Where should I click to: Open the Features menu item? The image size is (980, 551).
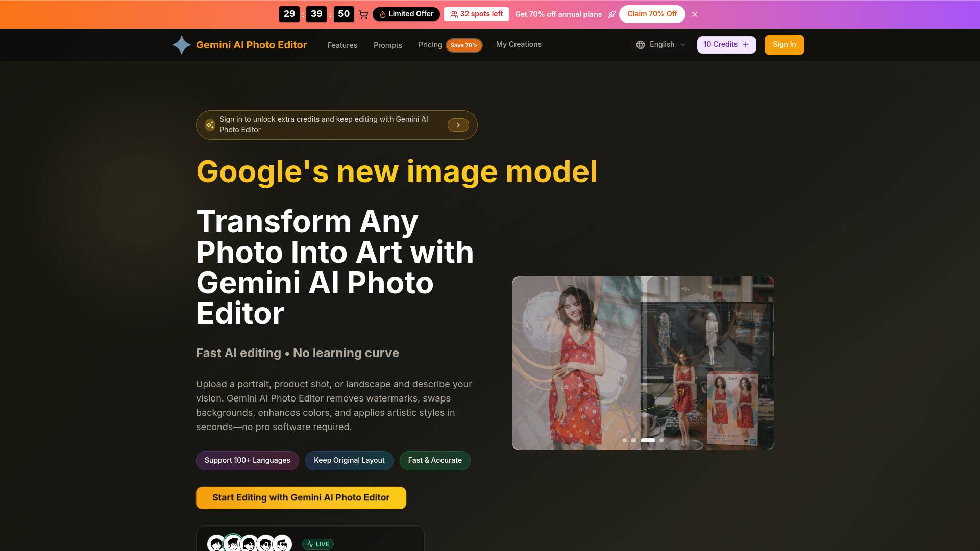point(342,45)
